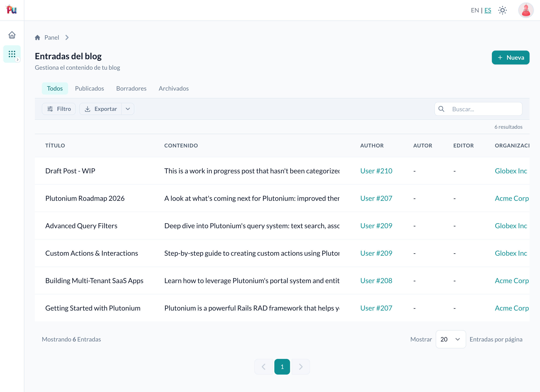Open Building Multi-Tenant SaaS Apps entry

[x=94, y=280]
